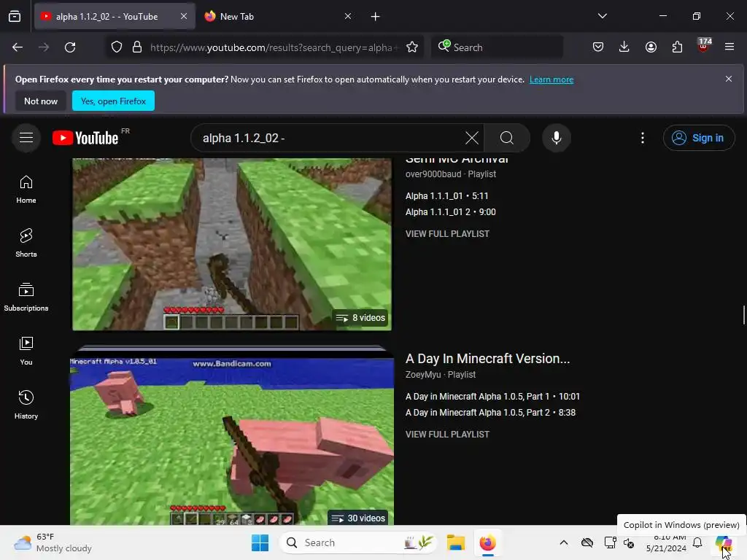
Task: Save page to Pocket
Action: pyautogui.click(x=598, y=47)
